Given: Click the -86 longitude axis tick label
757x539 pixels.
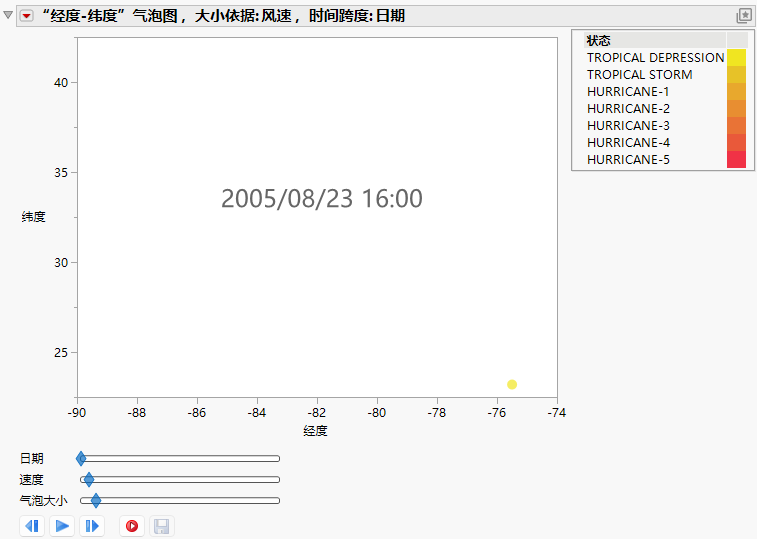Looking at the screenshot, I should click(197, 413).
